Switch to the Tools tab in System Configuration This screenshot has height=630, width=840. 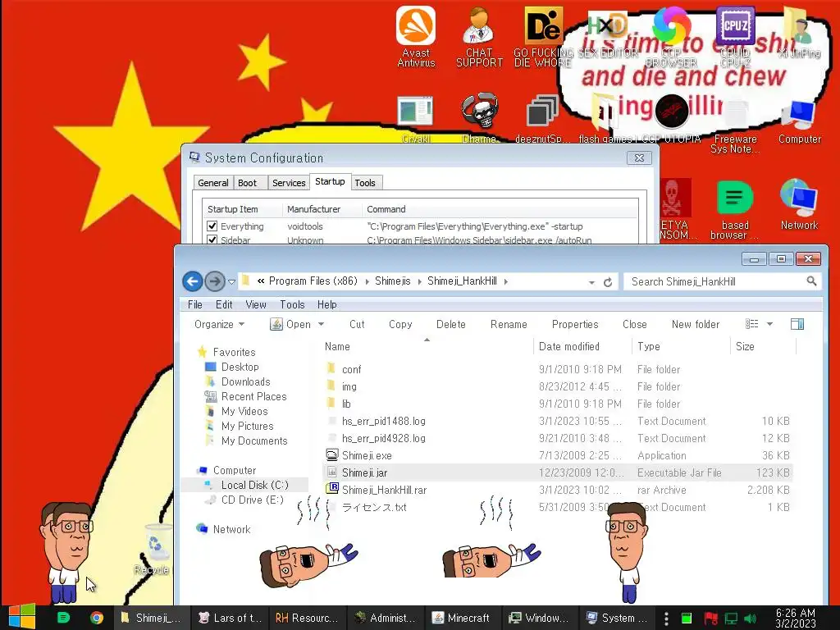(365, 183)
